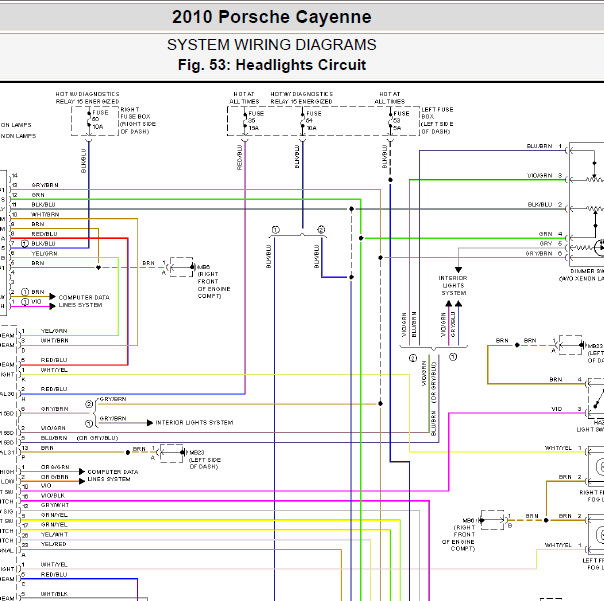This screenshot has height=601, width=604.
Task: Click the "GRY 5" dimmer switch pin label
Action: click(x=551, y=243)
